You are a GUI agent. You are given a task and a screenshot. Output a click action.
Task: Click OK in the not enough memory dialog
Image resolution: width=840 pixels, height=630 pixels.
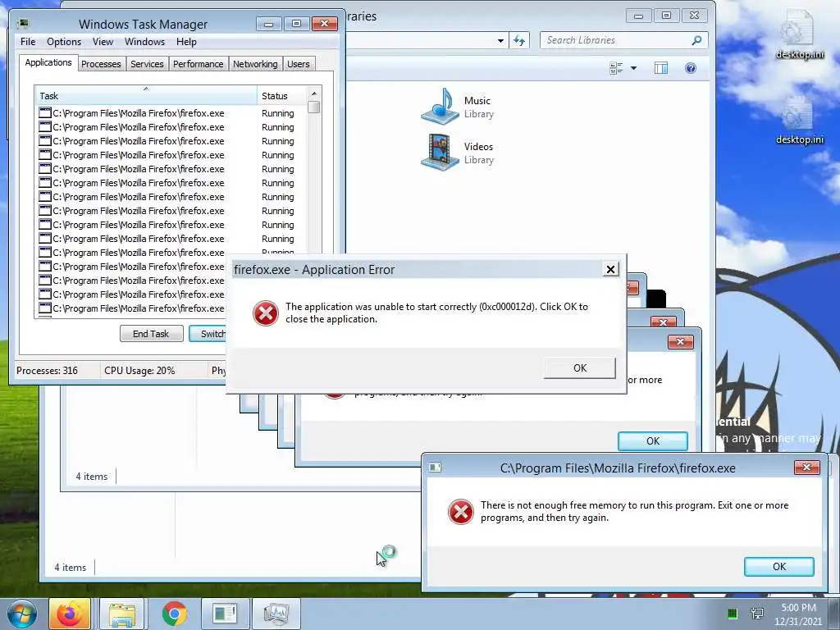pos(779,567)
